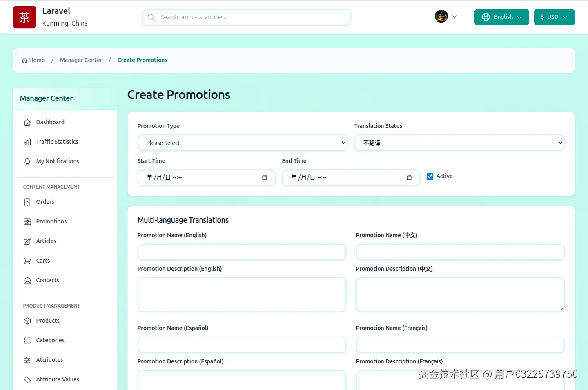Click the globe icon in language button

pyautogui.click(x=486, y=17)
